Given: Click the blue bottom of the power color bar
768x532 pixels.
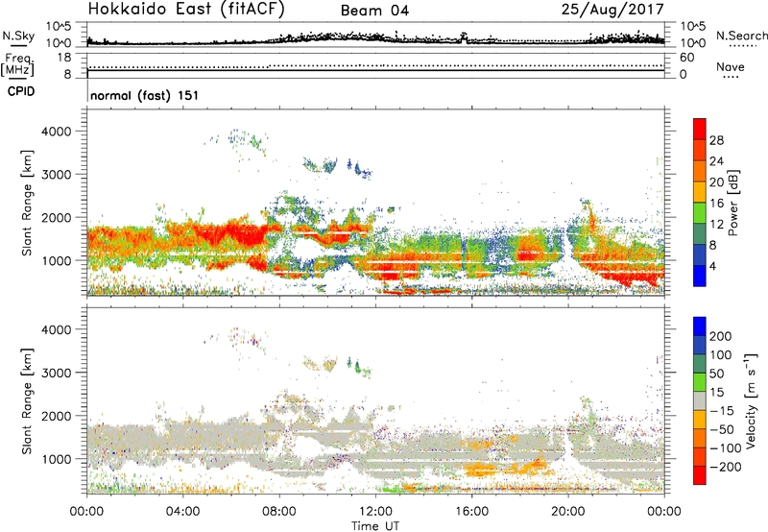Looking at the screenshot, I should click(700, 276).
